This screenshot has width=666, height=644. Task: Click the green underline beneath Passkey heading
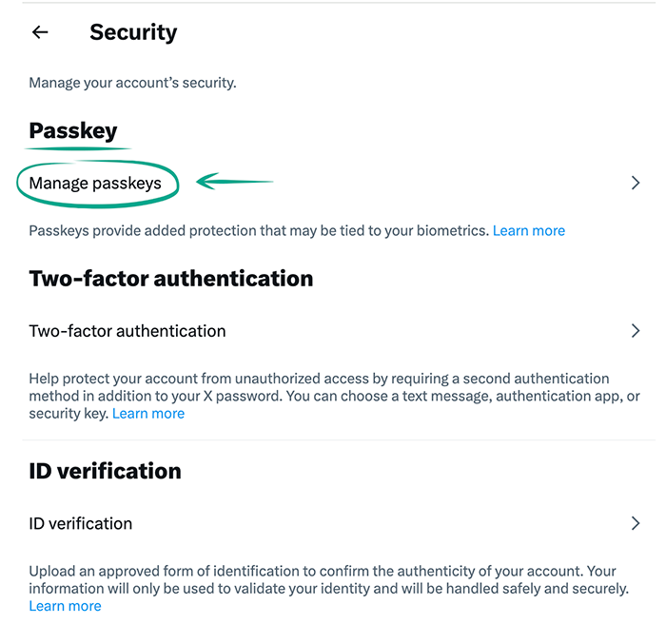78,148
